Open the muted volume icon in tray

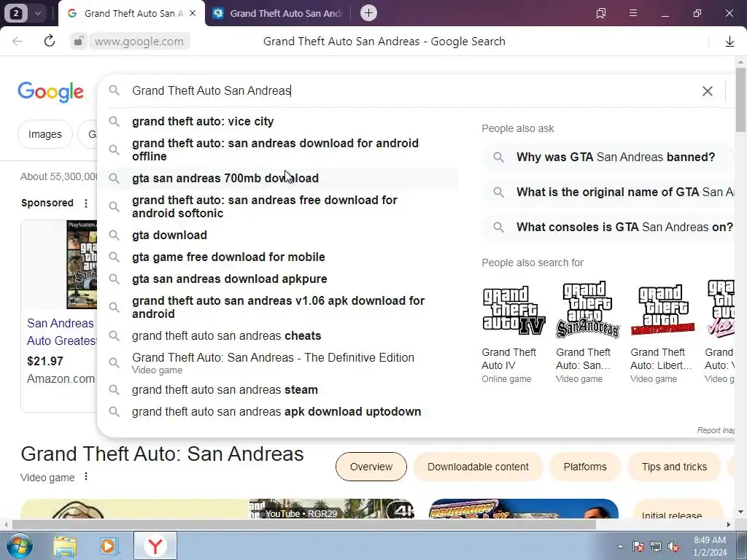click(673, 546)
